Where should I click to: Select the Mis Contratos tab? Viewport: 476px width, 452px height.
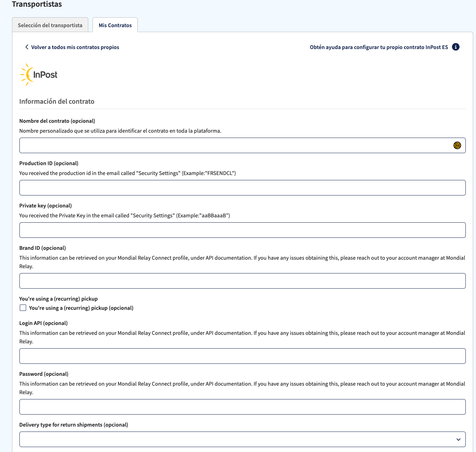pyautogui.click(x=115, y=25)
